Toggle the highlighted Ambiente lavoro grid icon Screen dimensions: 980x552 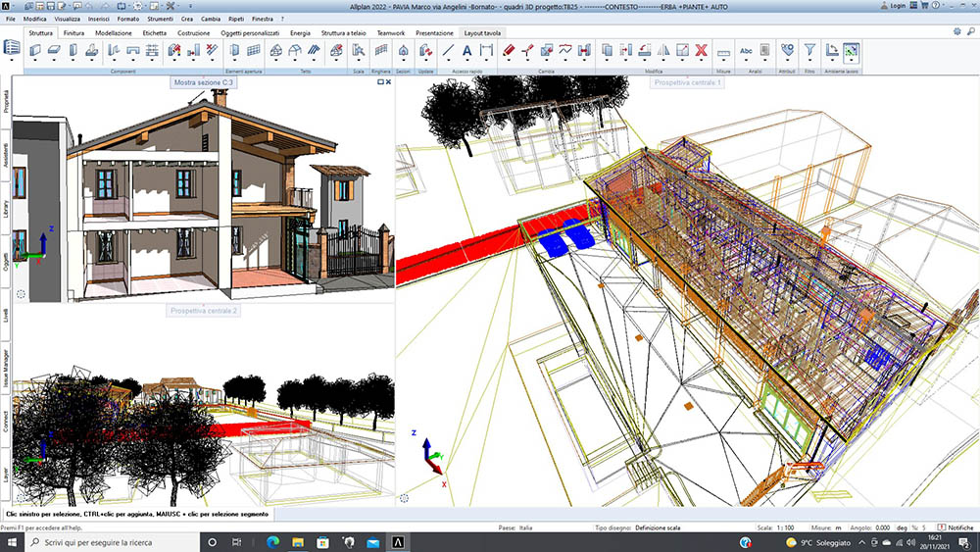pyautogui.click(x=851, y=52)
